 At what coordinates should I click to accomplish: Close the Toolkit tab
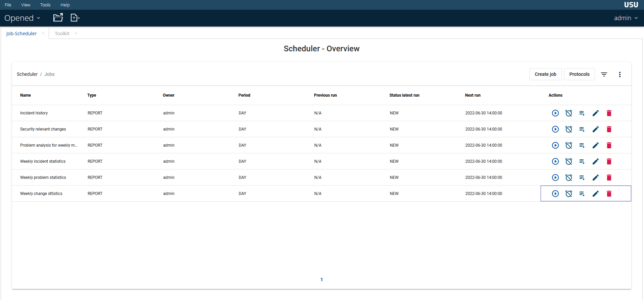pyautogui.click(x=76, y=33)
